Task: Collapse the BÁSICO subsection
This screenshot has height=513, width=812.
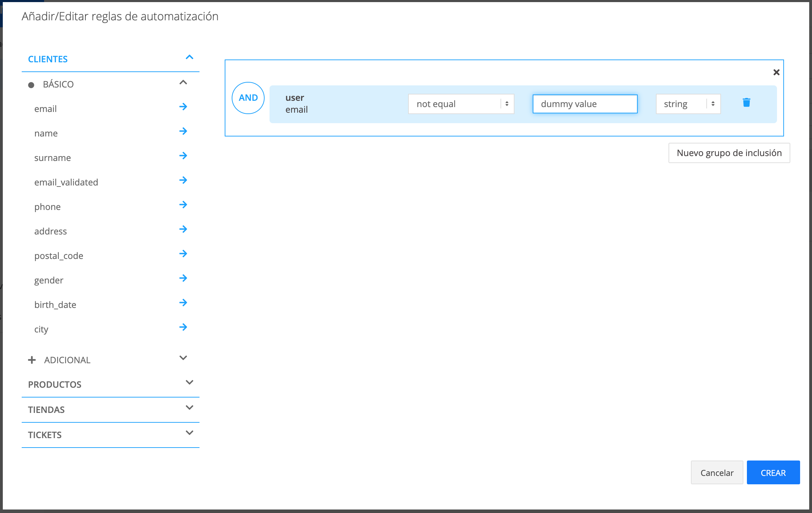Action: (183, 83)
